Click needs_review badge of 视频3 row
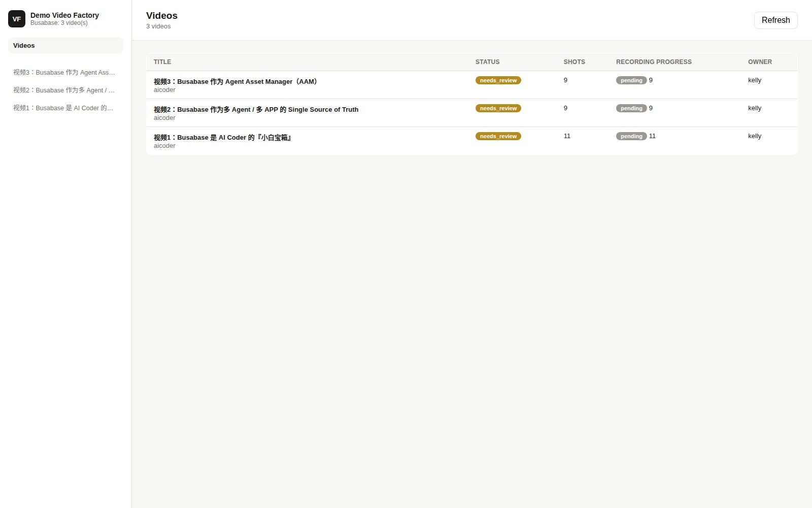Viewport: 812px width, 508px height. 498,80
